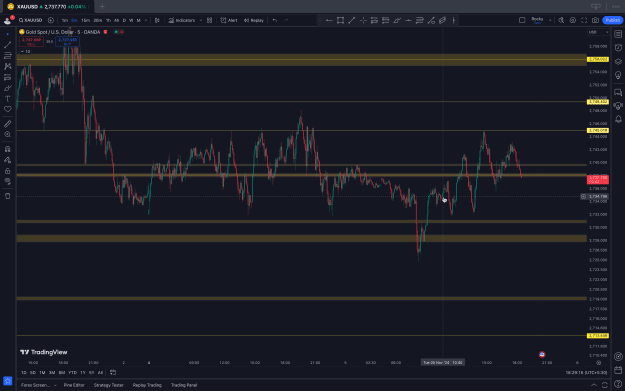Toggle hide all drawings eye icon
625x391 pixels.
click(8, 182)
